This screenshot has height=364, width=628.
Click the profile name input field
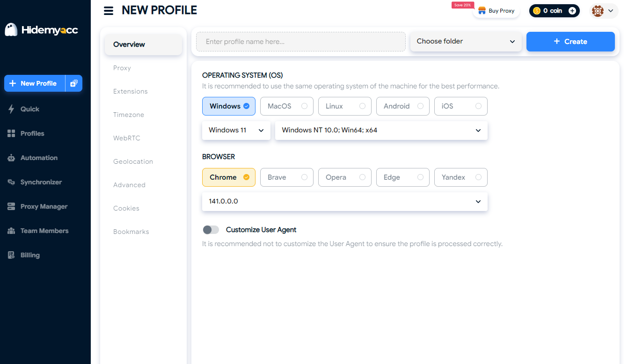pos(300,42)
